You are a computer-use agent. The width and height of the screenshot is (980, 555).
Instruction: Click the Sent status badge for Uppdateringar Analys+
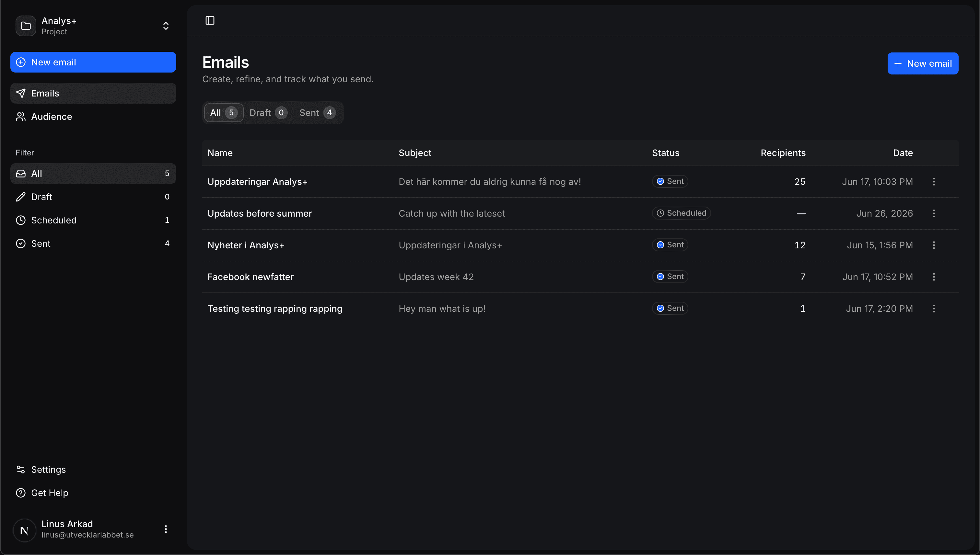click(x=670, y=181)
